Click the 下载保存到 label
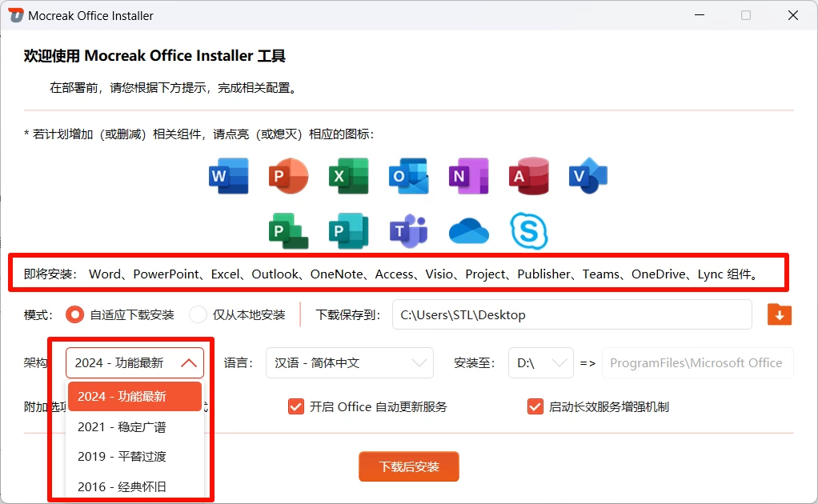 coord(348,315)
